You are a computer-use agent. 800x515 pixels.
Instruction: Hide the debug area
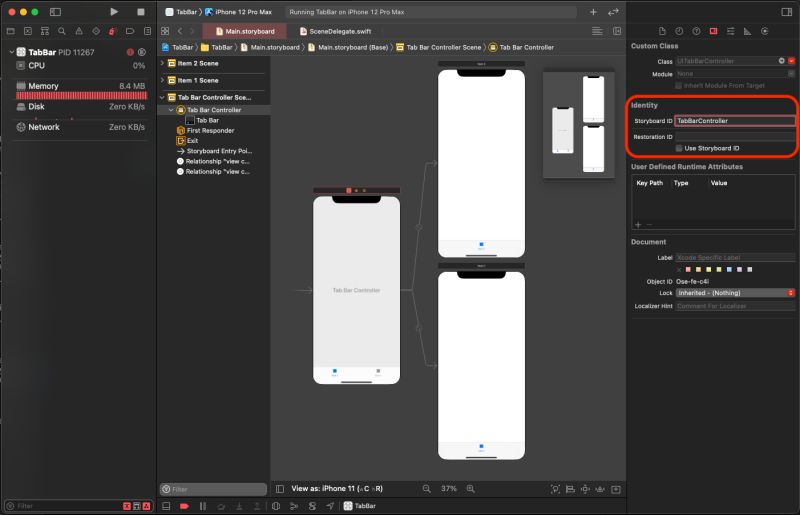[166, 506]
